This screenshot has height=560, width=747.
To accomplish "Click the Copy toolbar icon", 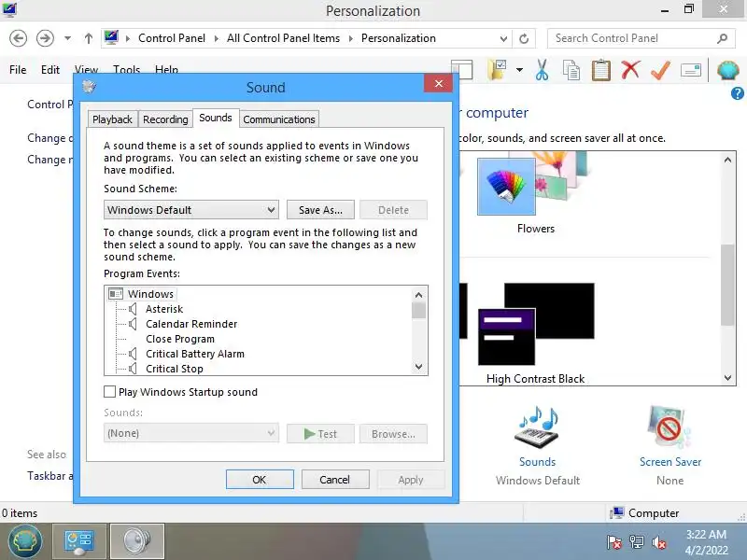I will [x=571, y=70].
